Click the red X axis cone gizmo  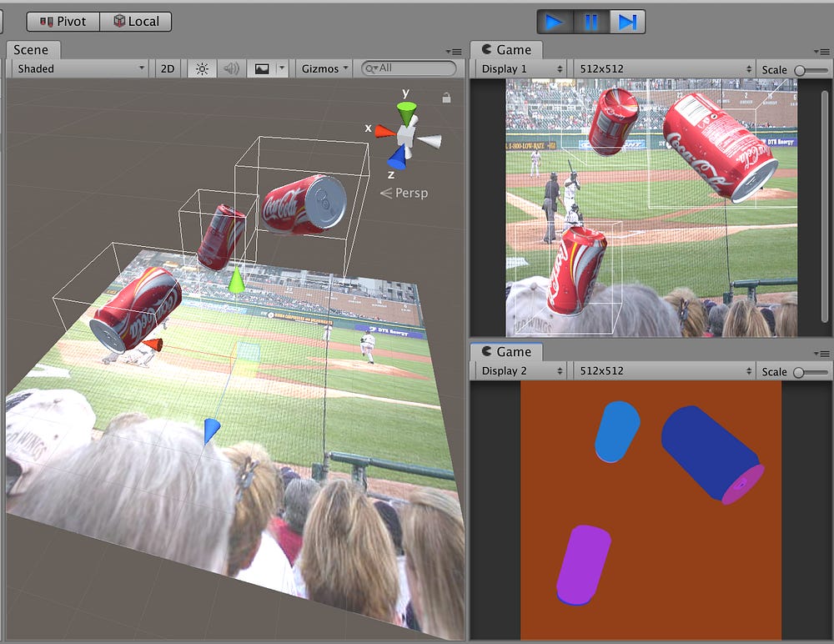coord(385,131)
